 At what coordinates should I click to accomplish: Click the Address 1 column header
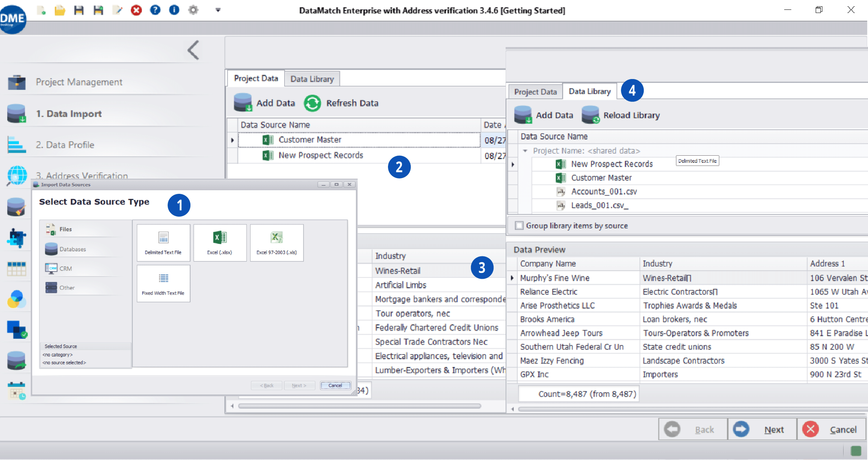[x=837, y=264]
